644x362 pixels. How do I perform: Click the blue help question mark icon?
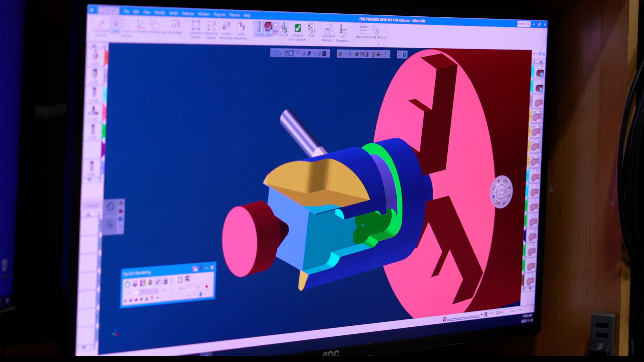(405, 55)
